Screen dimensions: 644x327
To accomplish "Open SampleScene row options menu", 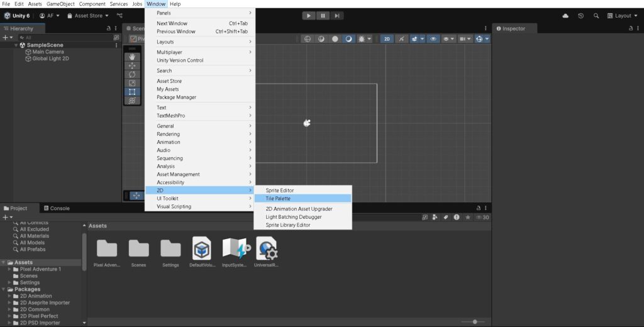I will [116, 45].
